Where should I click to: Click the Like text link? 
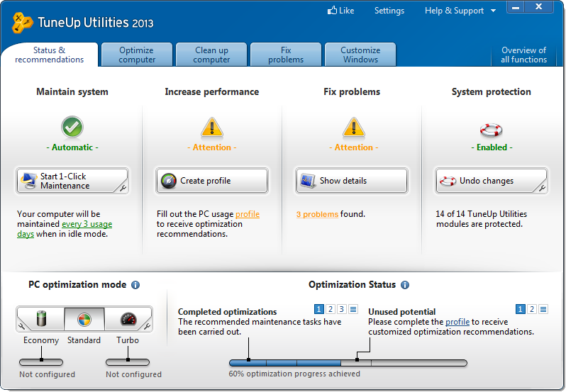(x=347, y=11)
